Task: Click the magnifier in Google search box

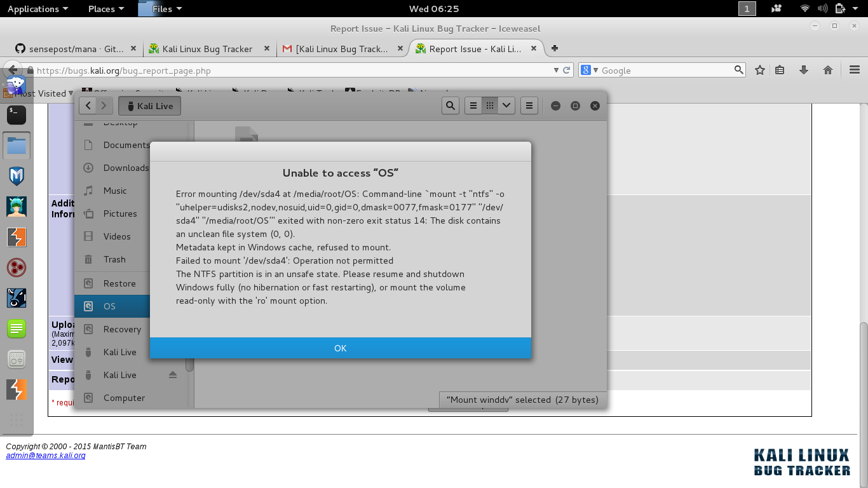Action: (x=738, y=70)
